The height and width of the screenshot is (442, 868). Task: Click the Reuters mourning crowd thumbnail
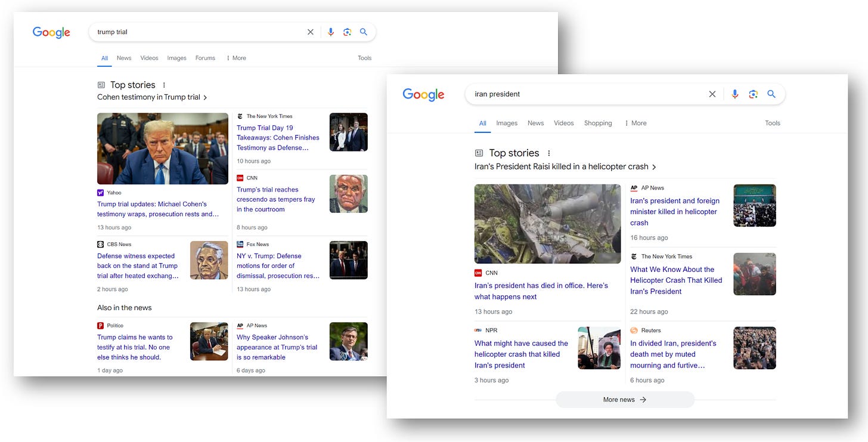click(x=755, y=348)
